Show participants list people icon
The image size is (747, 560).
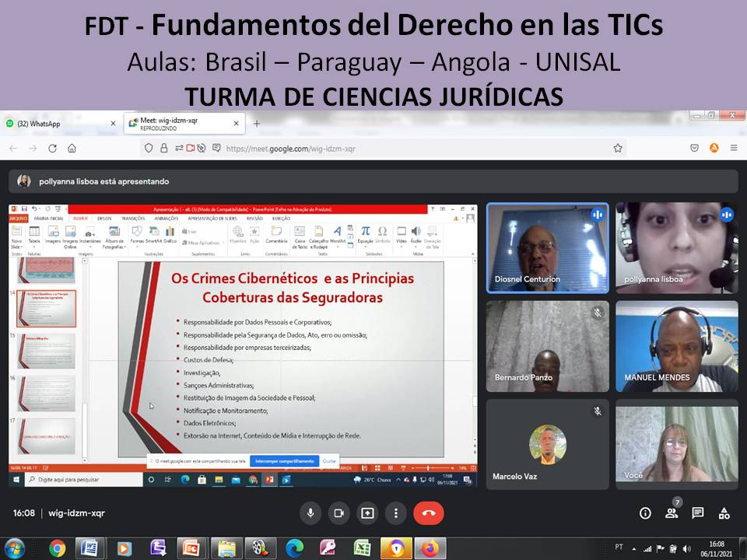(x=672, y=513)
